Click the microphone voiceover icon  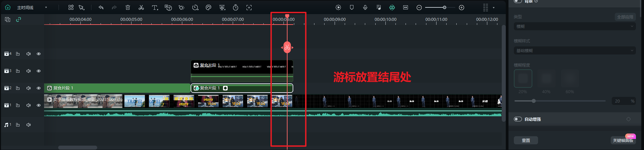(365, 7)
